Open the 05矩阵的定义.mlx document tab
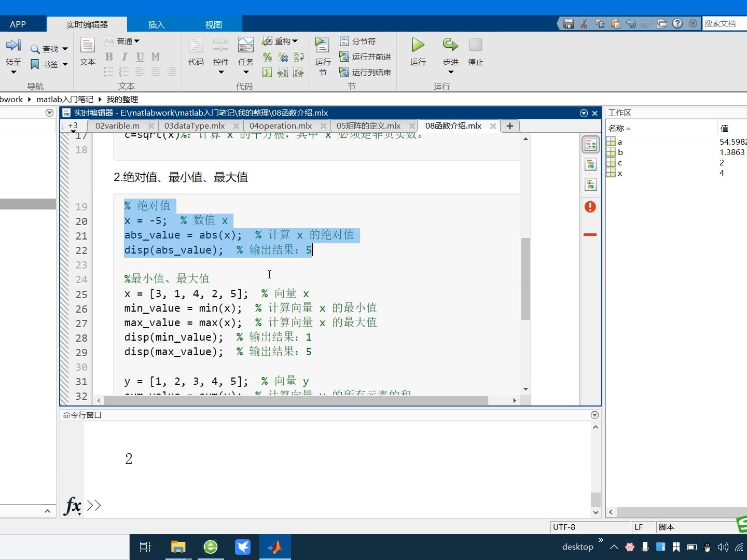This screenshot has width=747, height=560. point(368,126)
